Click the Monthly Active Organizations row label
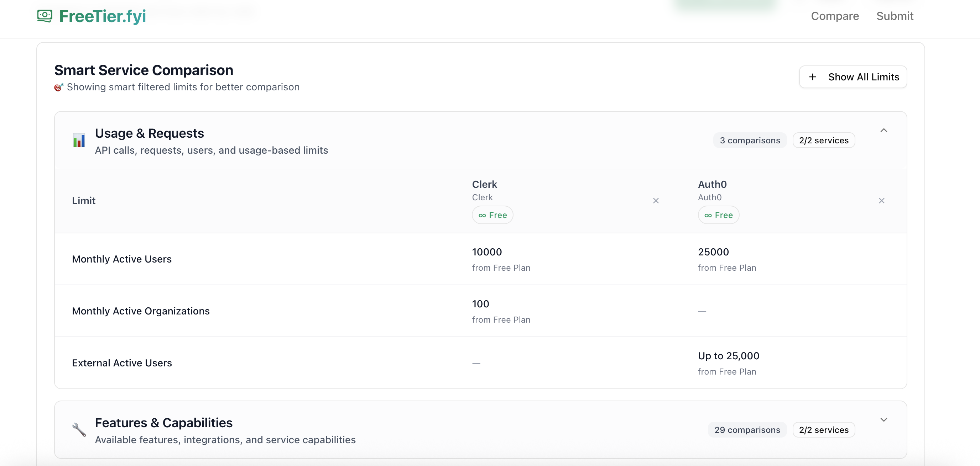980x466 pixels. [x=141, y=311]
